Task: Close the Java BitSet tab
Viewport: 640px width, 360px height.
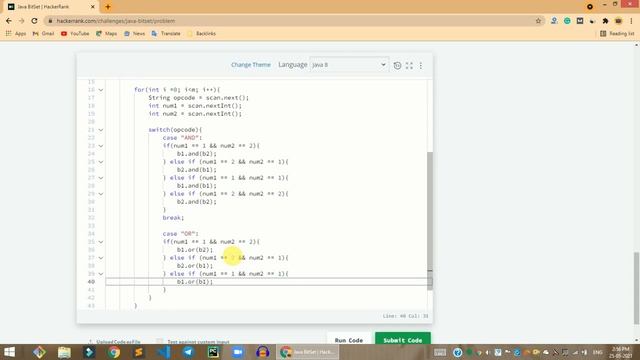Action: [93, 7]
